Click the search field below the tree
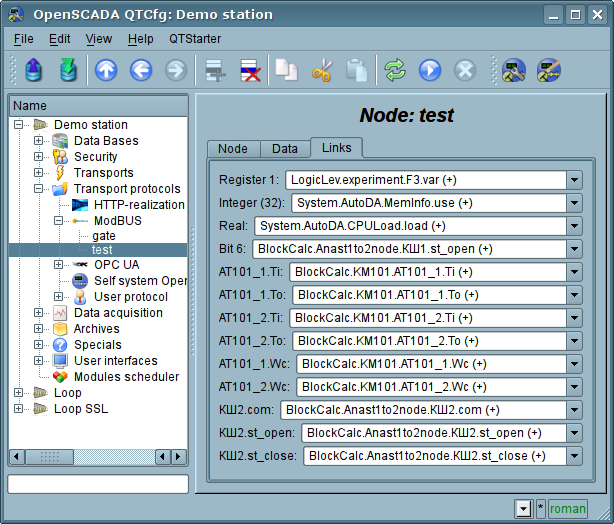The width and height of the screenshot is (614, 524). coord(98,484)
